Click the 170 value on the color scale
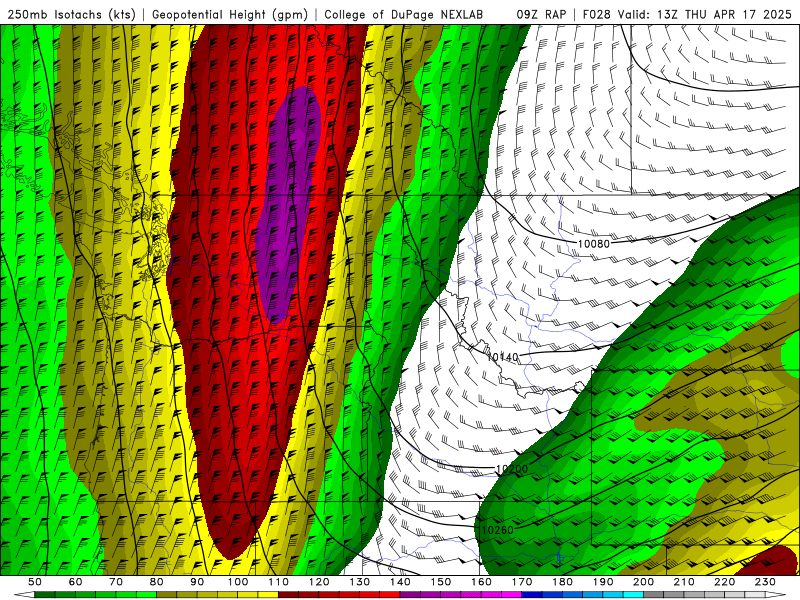The image size is (800, 600). pos(522,582)
